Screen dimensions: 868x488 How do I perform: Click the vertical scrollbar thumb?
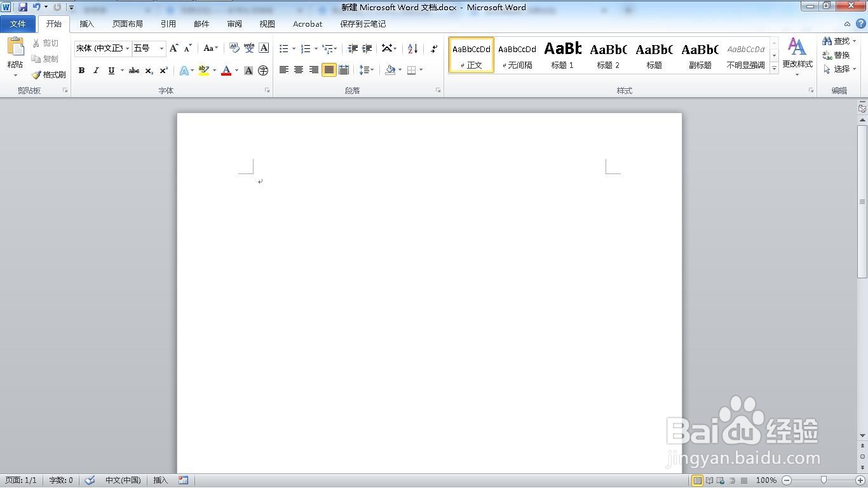pos(862,201)
